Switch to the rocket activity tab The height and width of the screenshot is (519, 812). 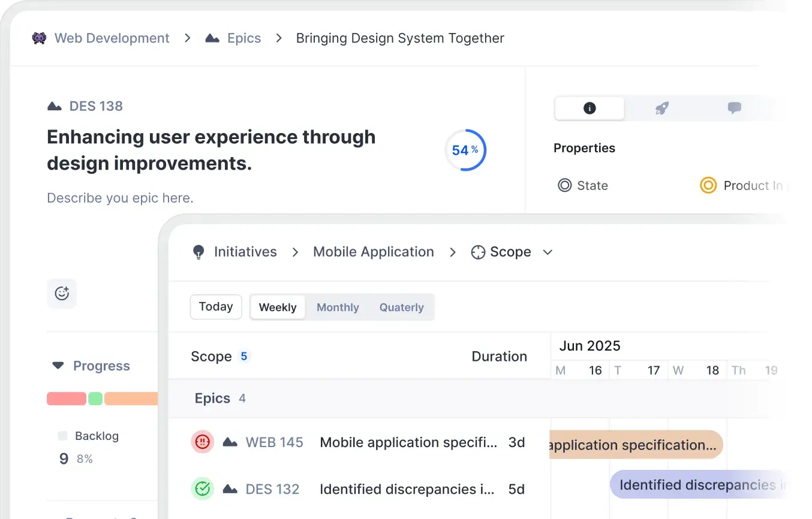[661, 108]
